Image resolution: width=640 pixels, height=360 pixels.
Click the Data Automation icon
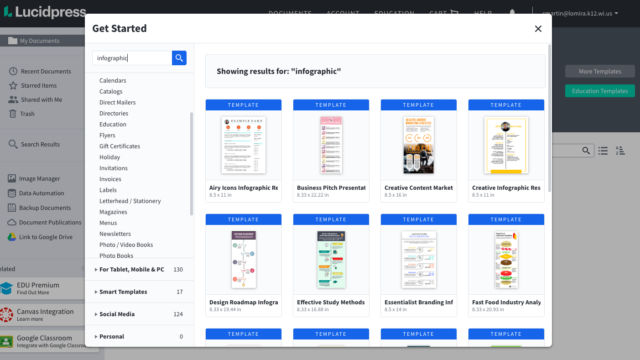point(12,193)
